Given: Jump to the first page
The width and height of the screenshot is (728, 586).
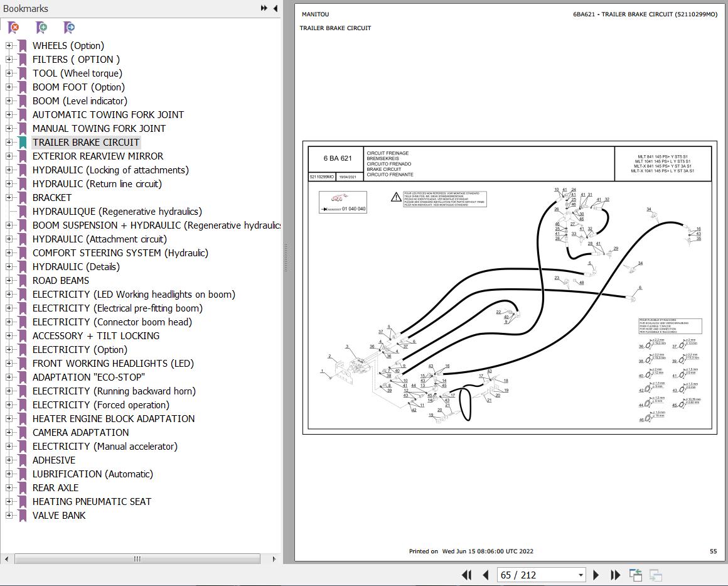Looking at the screenshot, I should point(466,575).
